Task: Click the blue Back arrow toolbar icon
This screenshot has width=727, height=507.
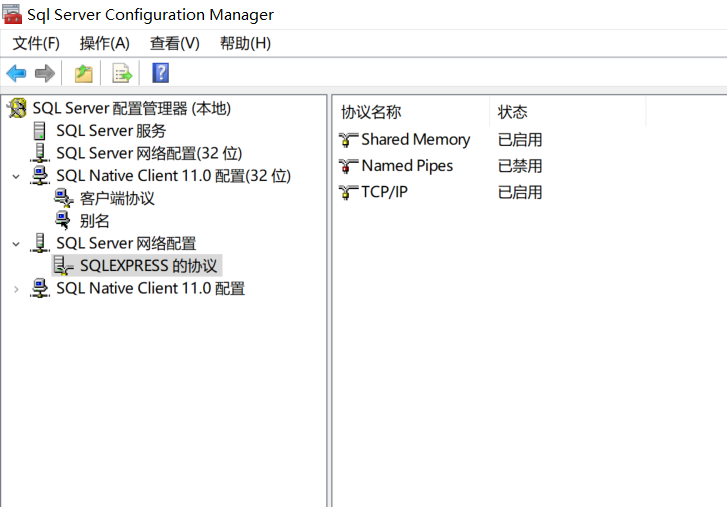Action: pos(16,73)
